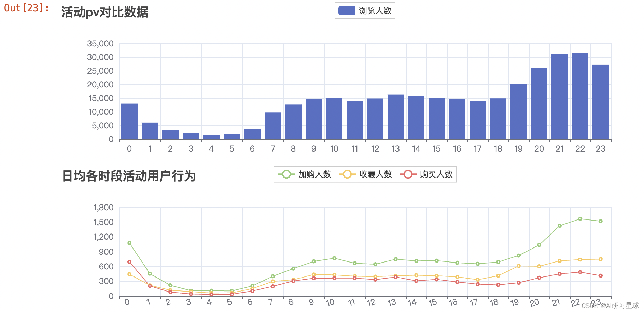Click yellow 收藏 data point at hour 19
Viewport: 644px width, 312px height.
tap(519, 266)
